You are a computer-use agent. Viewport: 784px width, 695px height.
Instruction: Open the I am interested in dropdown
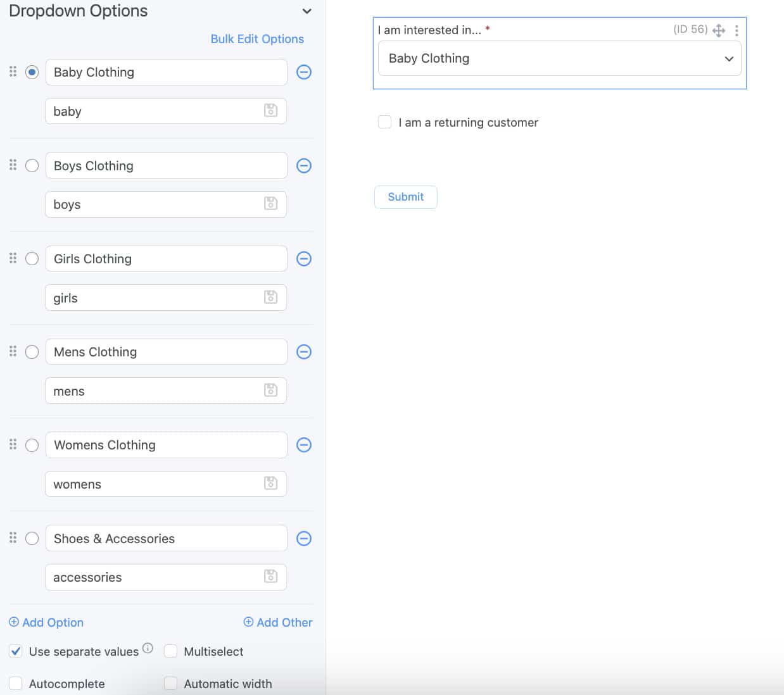(560, 58)
